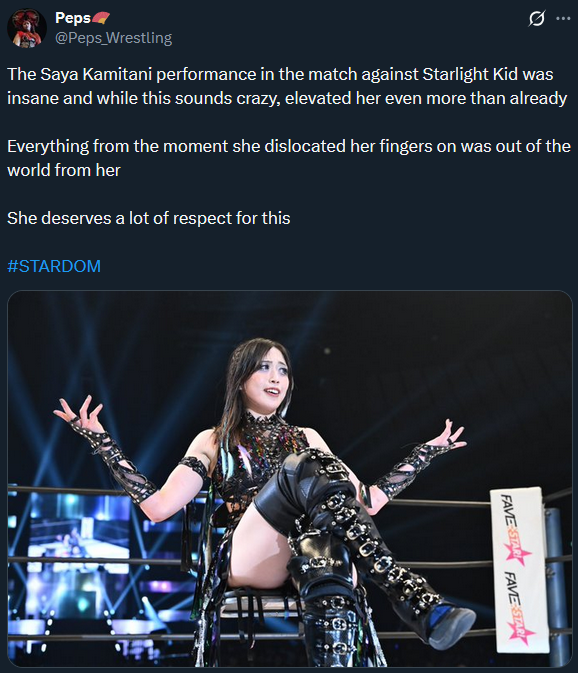Open the attached wrestler photo
Screen dimensions: 578x673
point(290,478)
